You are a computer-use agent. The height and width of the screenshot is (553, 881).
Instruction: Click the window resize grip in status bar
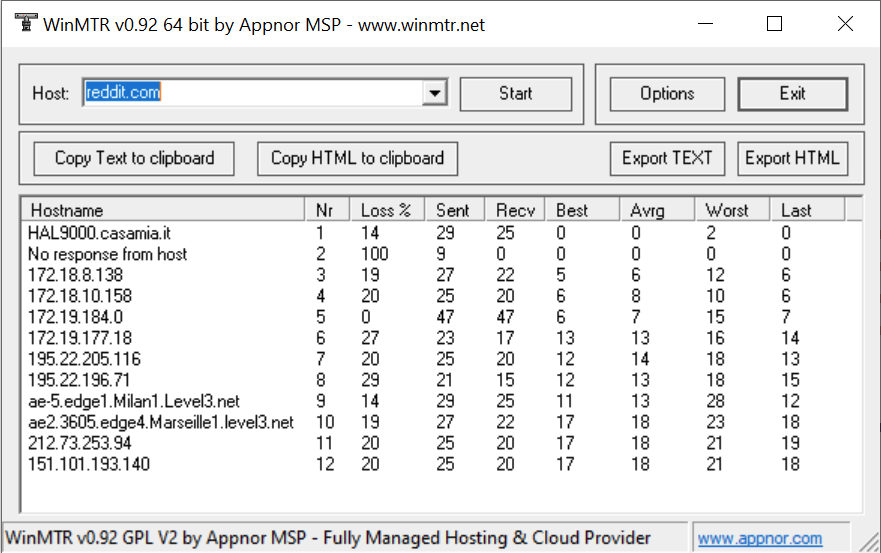click(x=870, y=542)
